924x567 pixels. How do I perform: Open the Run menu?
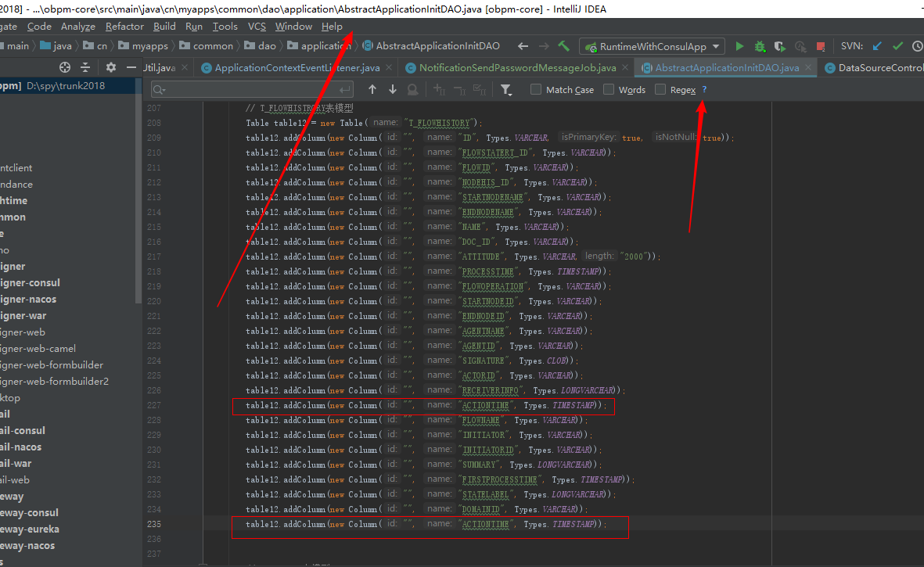coord(193,27)
